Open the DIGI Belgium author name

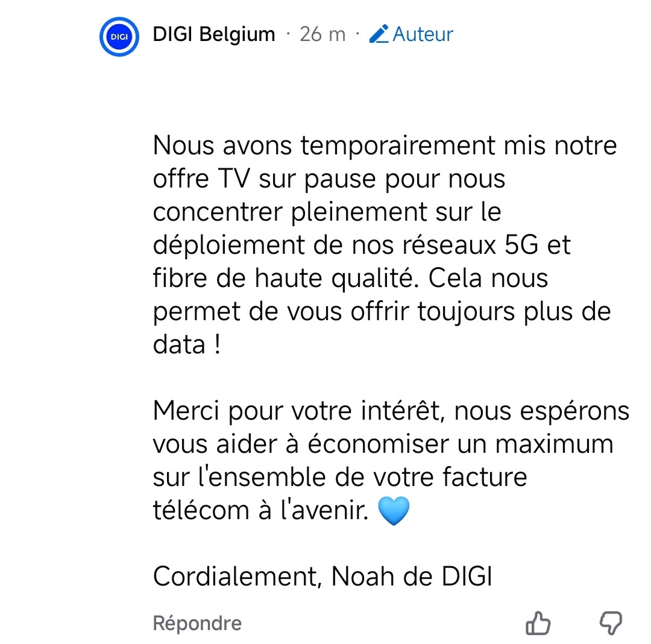tap(214, 34)
